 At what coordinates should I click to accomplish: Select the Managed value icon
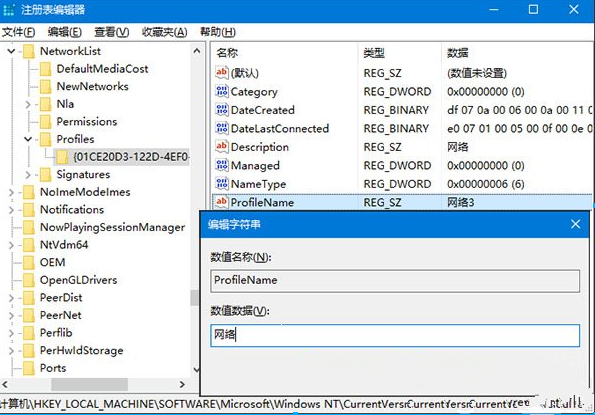coord(222,165)
